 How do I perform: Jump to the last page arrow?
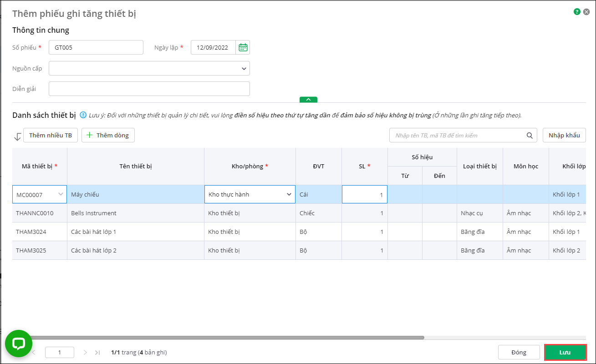coord(97,352)
